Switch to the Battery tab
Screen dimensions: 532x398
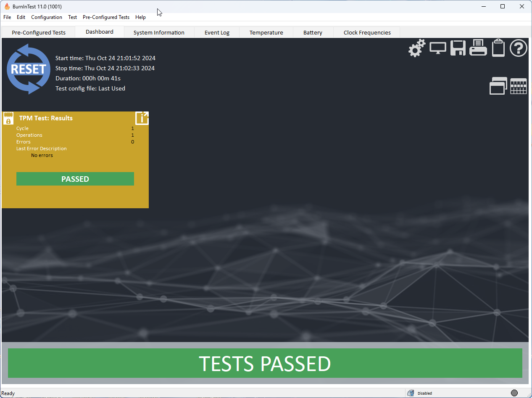pyautogui.click(x=313, y=32)
